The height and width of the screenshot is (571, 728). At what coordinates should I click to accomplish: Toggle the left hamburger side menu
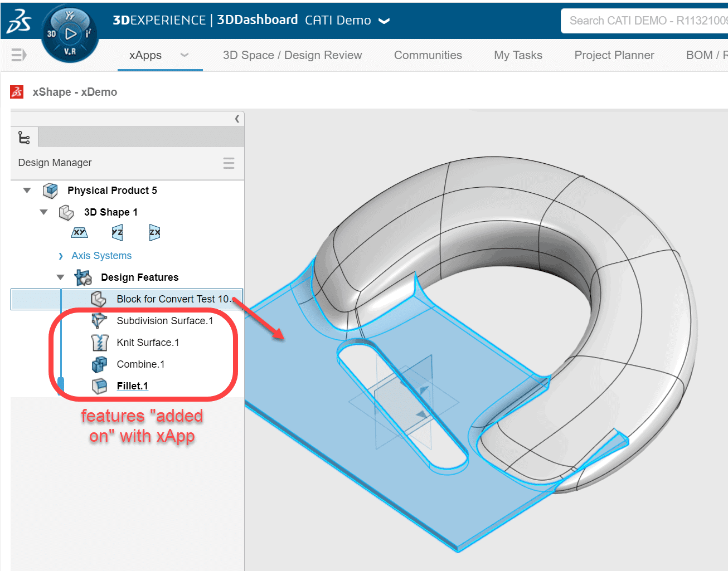coord(19,55)
